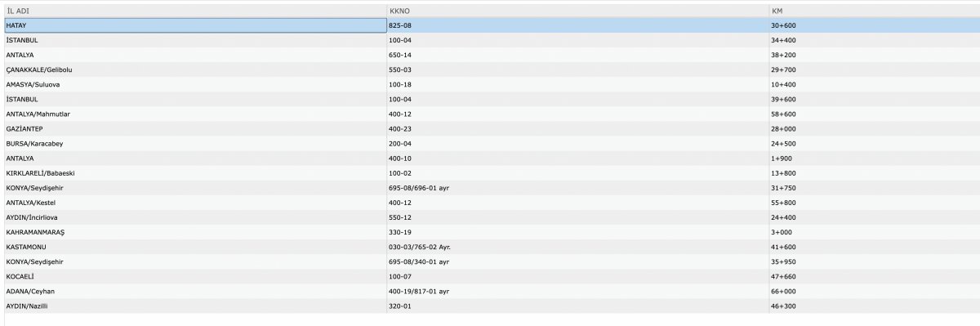980x326 pixels.
Task: Sort by the İL ADI column header
Action: pyautogui.click(x=194, y=11)
